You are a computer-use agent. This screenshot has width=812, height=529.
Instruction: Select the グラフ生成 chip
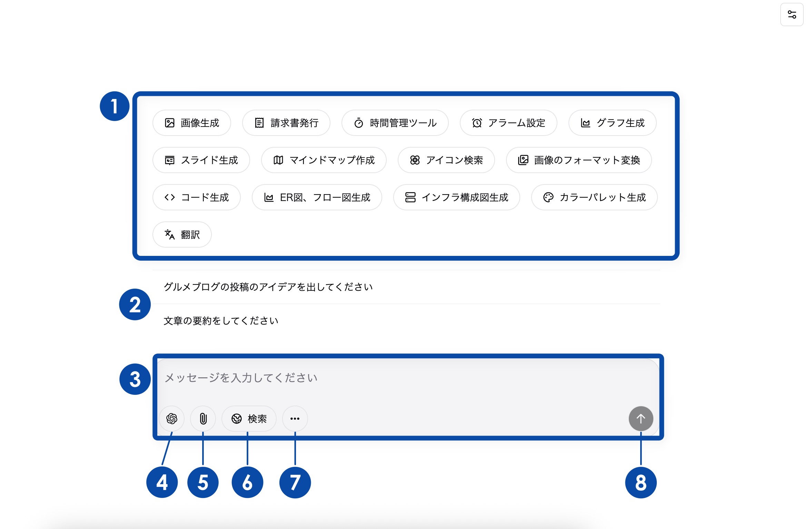[x=613, y=123]
